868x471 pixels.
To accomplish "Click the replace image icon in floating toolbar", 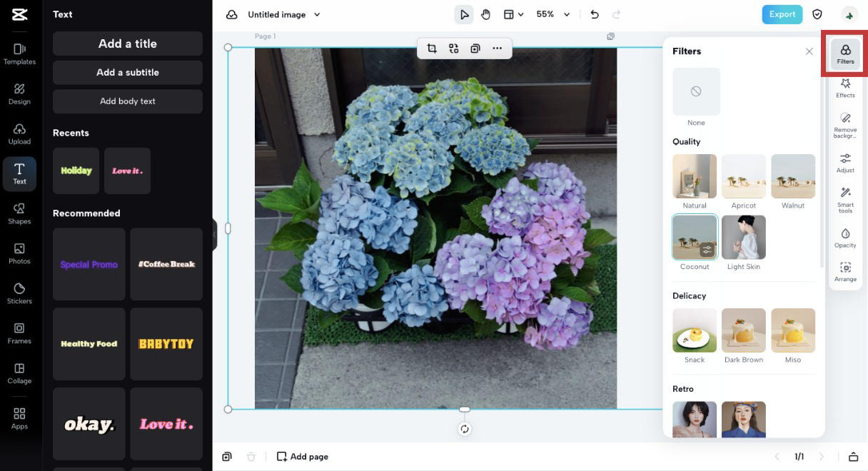I will [x=454, y=49].
